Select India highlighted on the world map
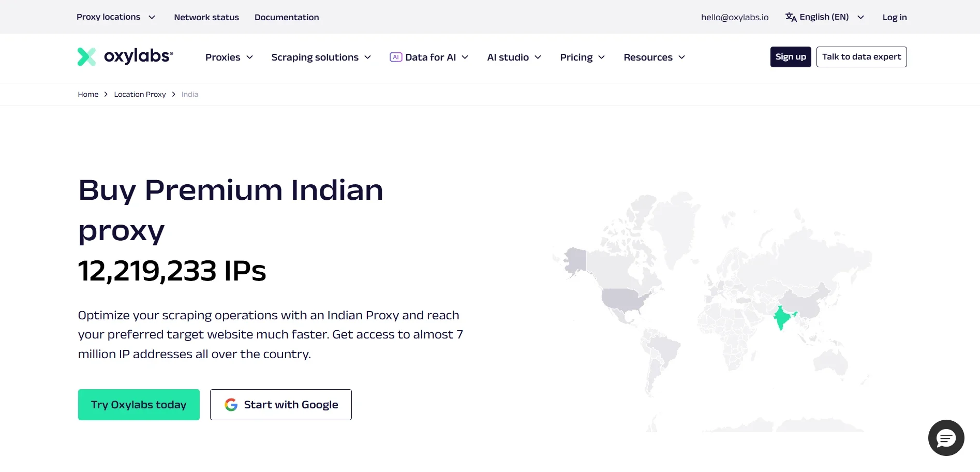The width and height of the screenshot is (980, 472). (781, 317)
